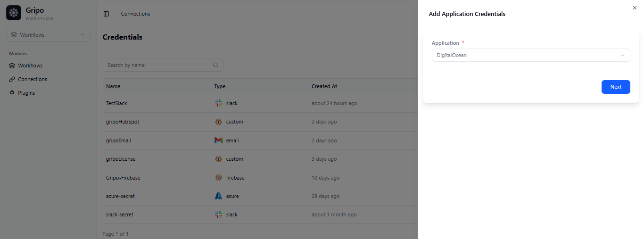Open Plugins in sidebar
The image size is (644, 239).
pos(26,93)
